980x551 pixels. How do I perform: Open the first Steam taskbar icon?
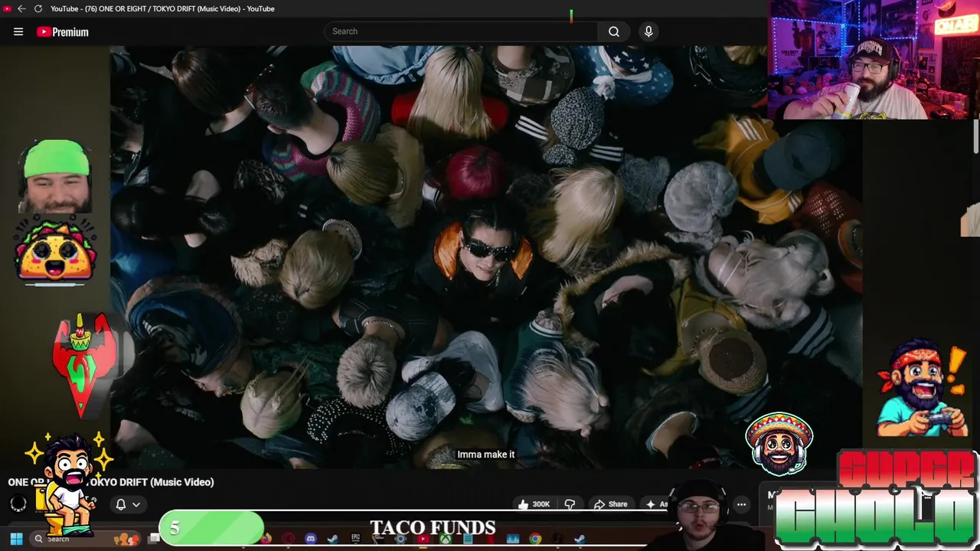pyautogui.click(x=332, y=539)
